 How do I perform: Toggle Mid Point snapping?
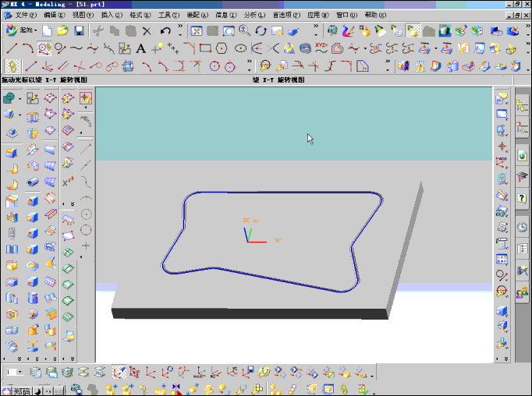(86, 165)
